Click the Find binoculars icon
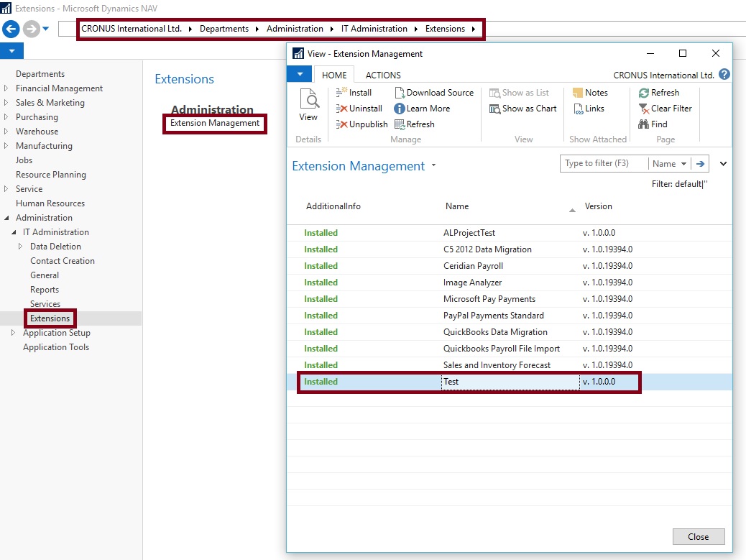Screen dimensions: 746x560 tap(644, 124)
